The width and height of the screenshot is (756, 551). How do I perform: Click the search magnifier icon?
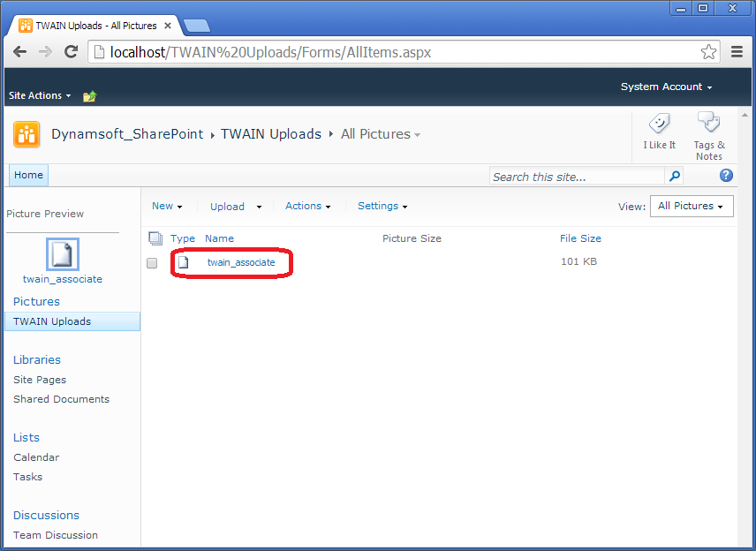(674, 177)
